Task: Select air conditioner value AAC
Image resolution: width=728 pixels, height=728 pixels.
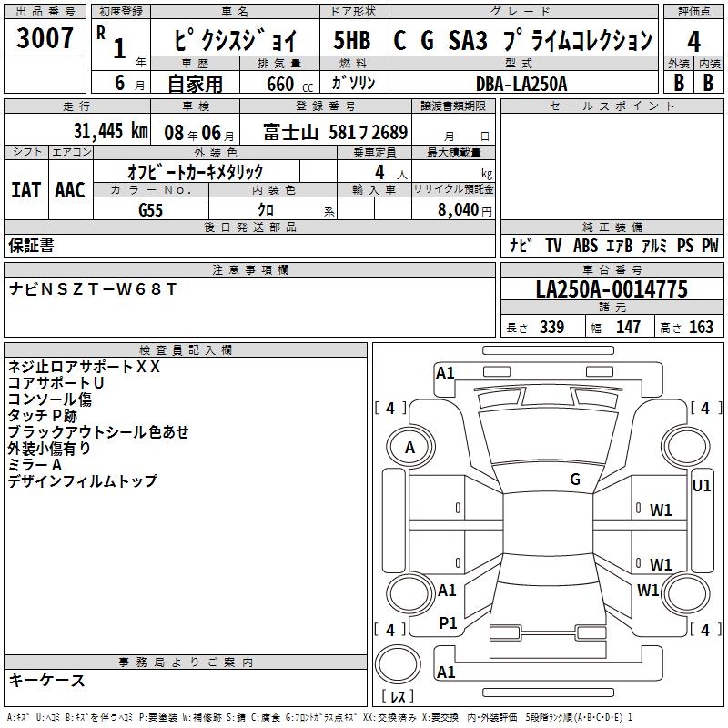Action: [70, 190]
